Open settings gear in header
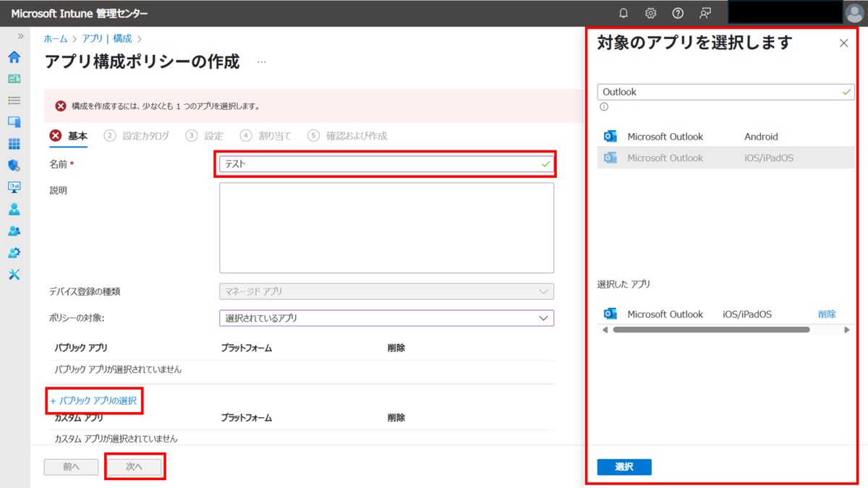This screenshot has width=868, height=488. pos(650,13)
